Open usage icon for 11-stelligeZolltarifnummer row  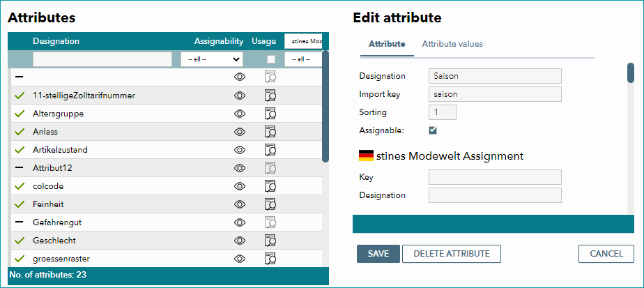[270, 96]
